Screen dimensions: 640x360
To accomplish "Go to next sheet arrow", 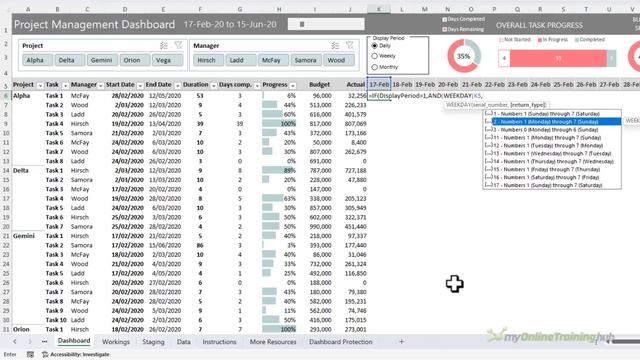I will tap(29, 342).
